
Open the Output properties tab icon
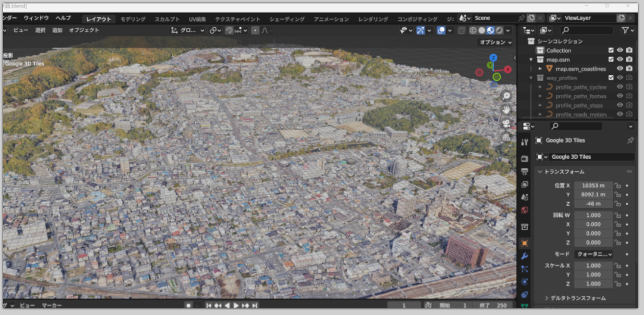pyautogui.click(x=524, y=171)
